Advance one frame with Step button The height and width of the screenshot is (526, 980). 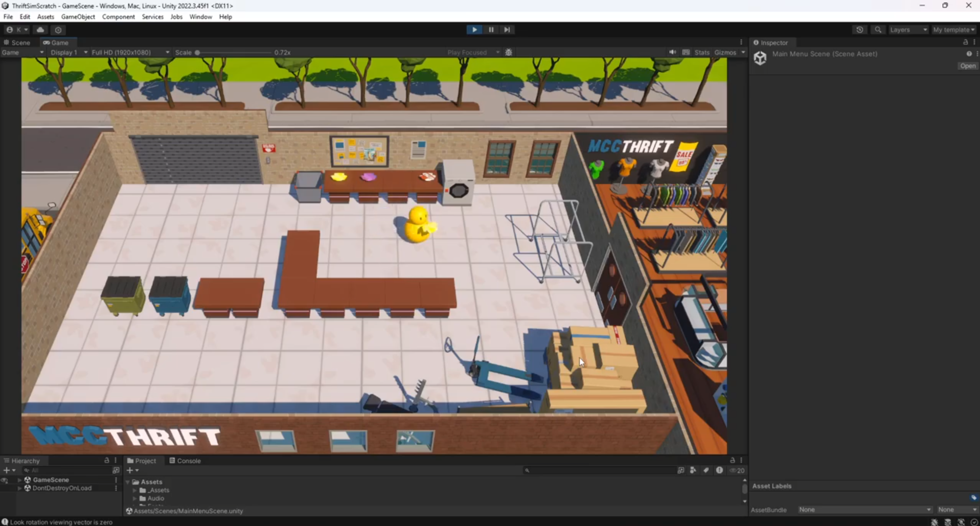[x=507, y=30]
